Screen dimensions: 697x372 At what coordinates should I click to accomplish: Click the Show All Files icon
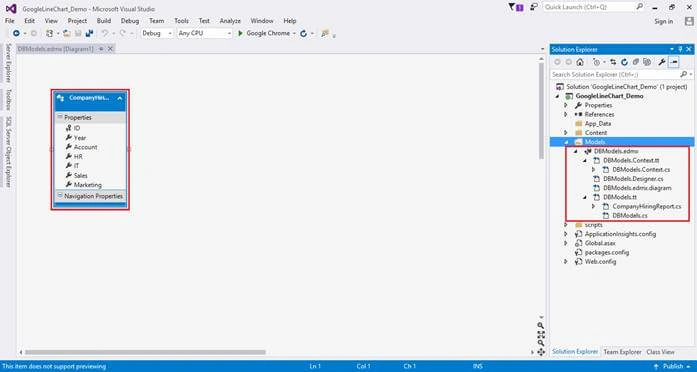point(647,62)
